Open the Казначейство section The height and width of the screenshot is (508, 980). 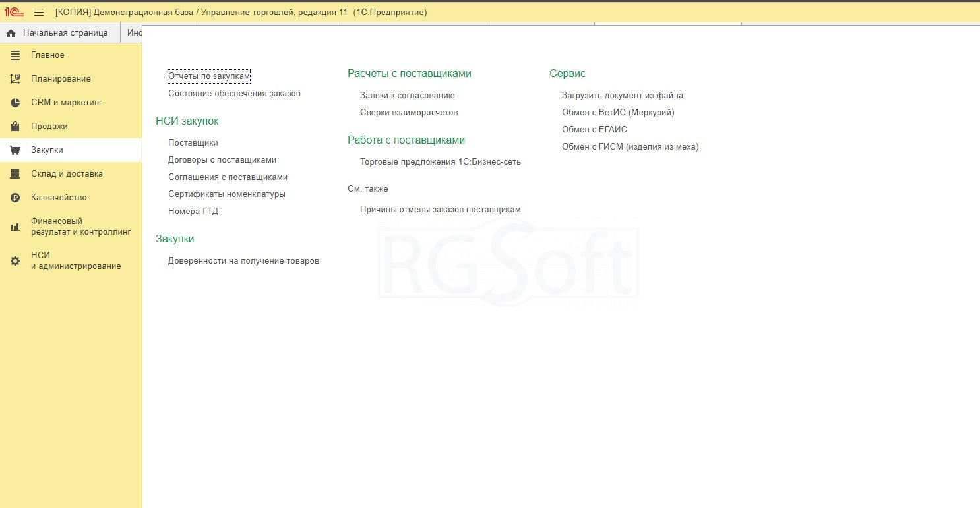[x=71, y=198]
